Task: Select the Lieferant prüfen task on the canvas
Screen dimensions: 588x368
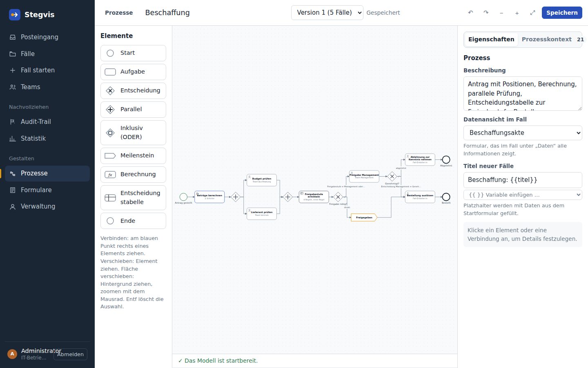Action: [x=262, y=213]
